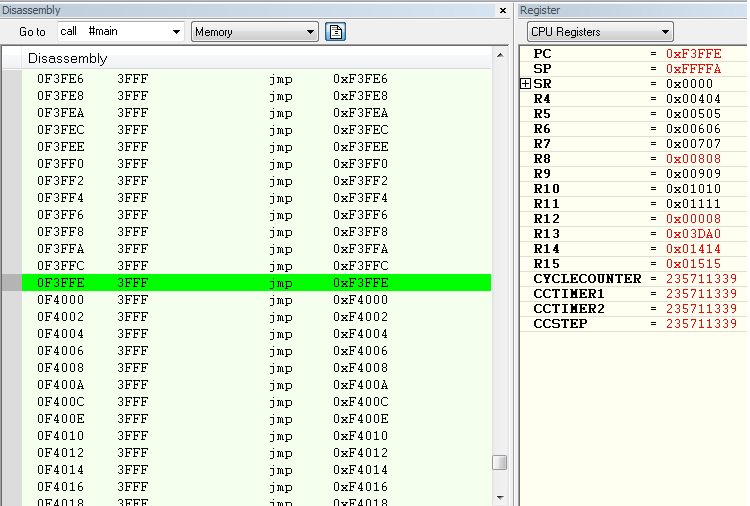Select disassembly row 0F4008

pos(256,368)
